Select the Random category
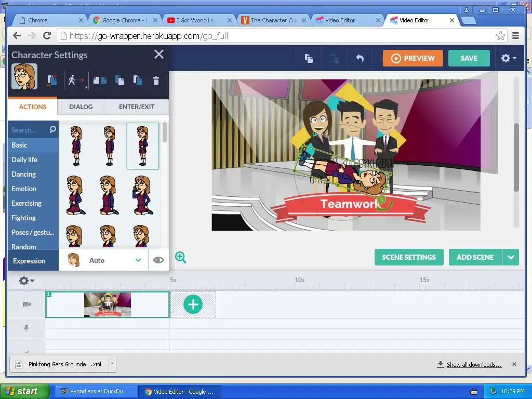This screenshot has height=399, width=532. [33, 246]
